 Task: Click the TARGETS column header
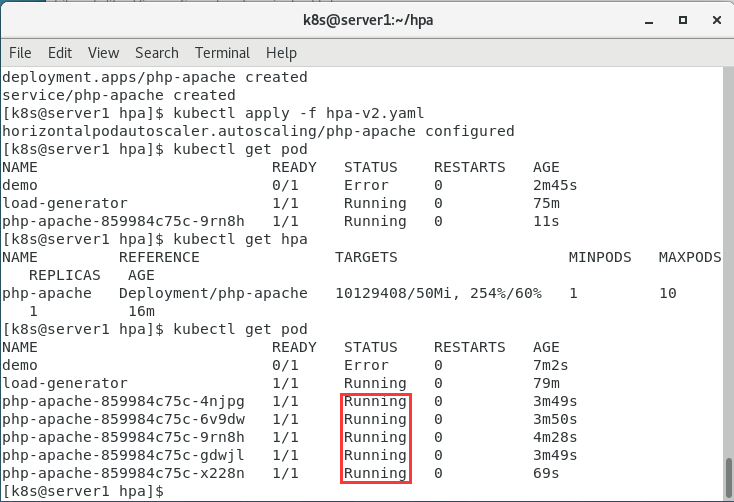tap(366, 257)
